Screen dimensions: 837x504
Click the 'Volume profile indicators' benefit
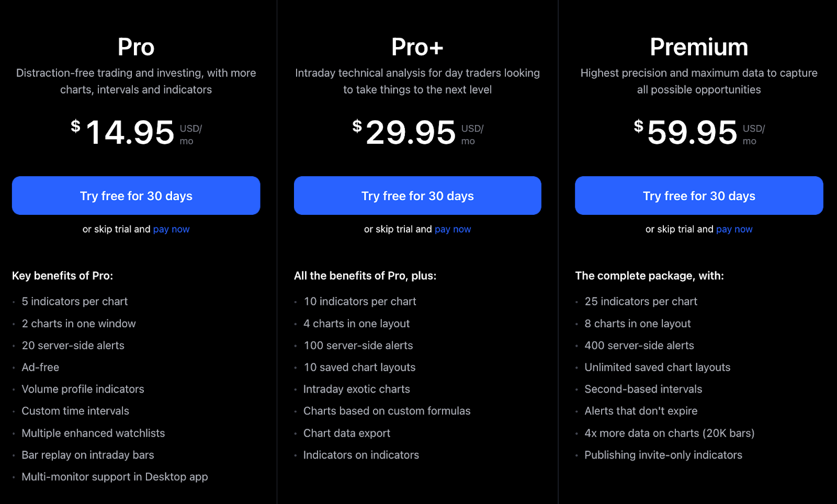pyautogui.click(x=83, y=389)
